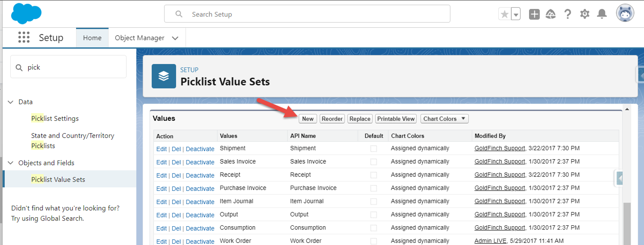Toggle the Default checkbox for Shipment
This screenshot has height=245, width=644.
pos(373,148)
